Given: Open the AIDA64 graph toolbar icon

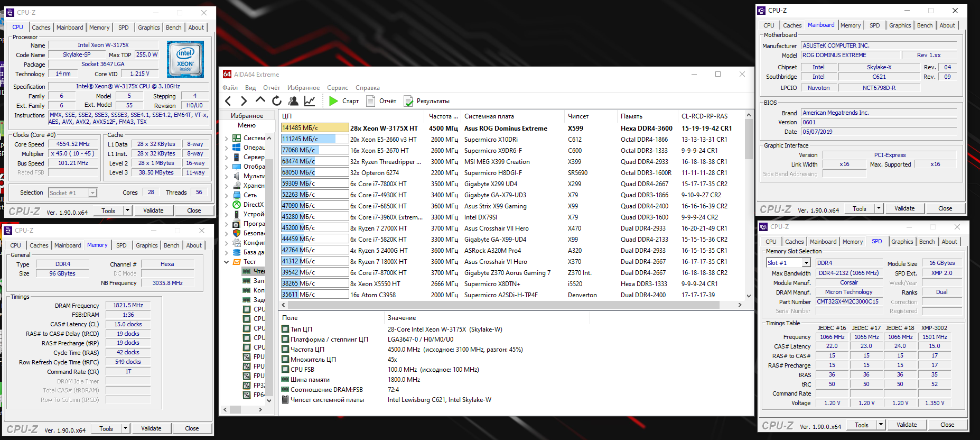Looking at the screenshot, I should (x=310, y=101).
